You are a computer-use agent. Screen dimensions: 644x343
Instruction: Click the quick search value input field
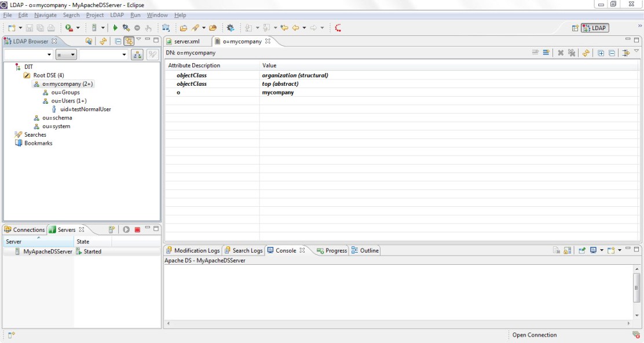pyautogui.click(x=101, y=54)
